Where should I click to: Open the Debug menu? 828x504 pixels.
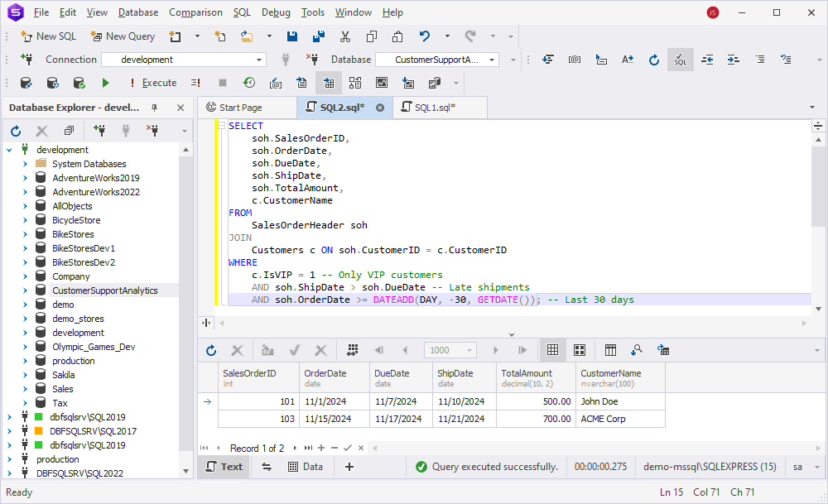276,12
